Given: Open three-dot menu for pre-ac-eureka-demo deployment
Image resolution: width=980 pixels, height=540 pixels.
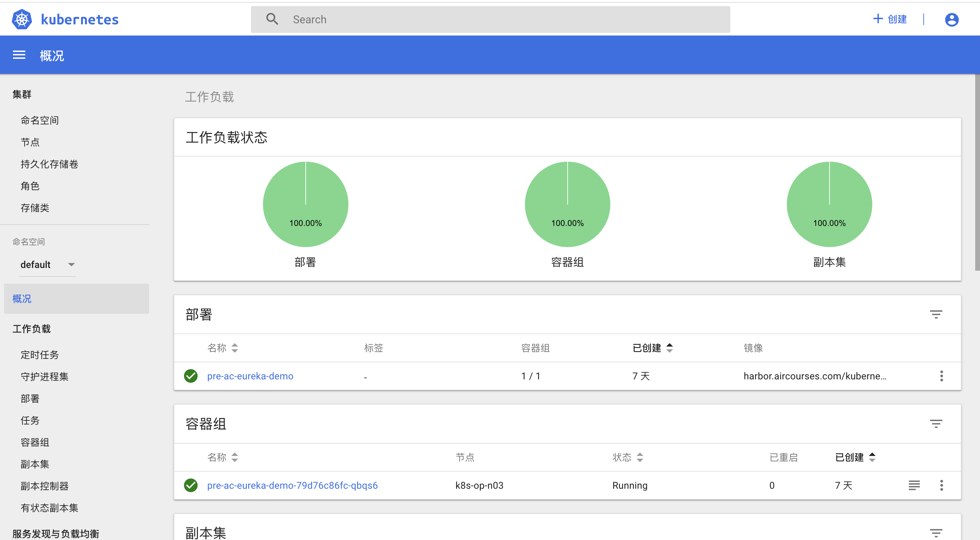Looking at the screenshot, I should [941, 376].
